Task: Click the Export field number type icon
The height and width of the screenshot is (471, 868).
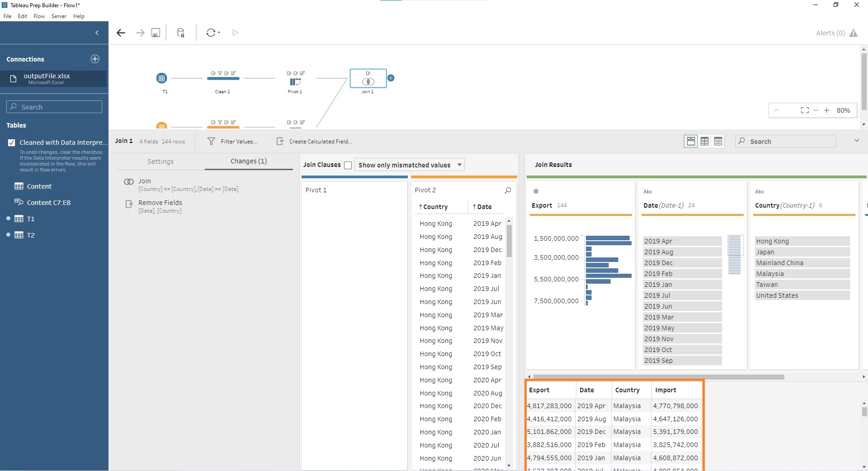Action: [536, 191]
